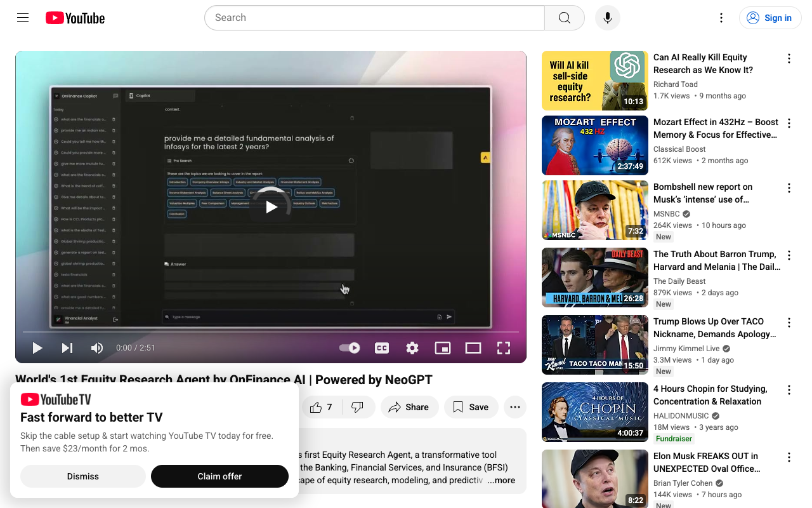This screenshot has height=508, width=812.
Task: Open 4 Hours Chopin for Studying video
Action: coord(710,395)
